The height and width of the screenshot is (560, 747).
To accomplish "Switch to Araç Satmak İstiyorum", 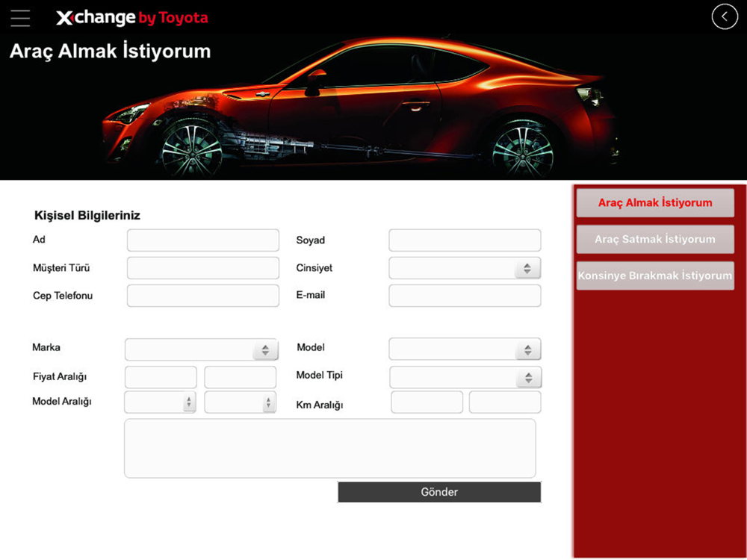I will 655,240.
